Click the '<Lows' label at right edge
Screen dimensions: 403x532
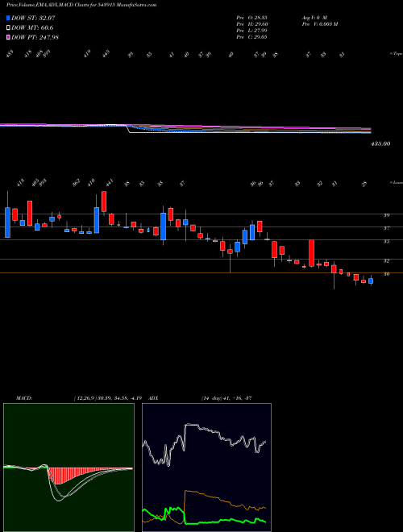(x=396, y=182)
